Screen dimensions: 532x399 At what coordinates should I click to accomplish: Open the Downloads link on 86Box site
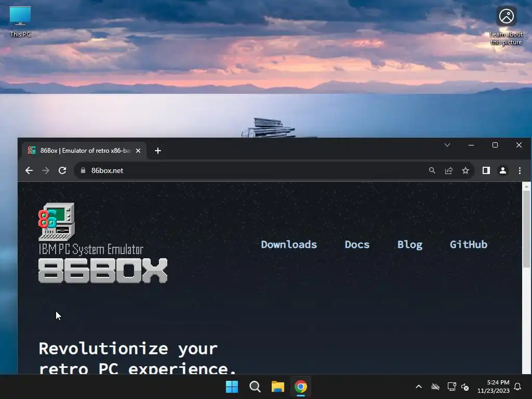click(x=289, y=245)
